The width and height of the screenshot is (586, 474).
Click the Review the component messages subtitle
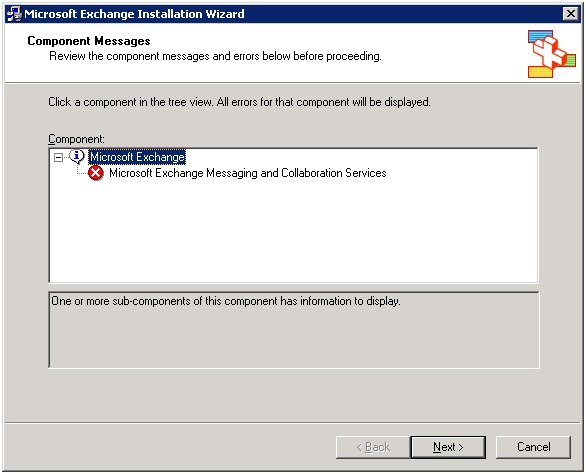(215, 56)
